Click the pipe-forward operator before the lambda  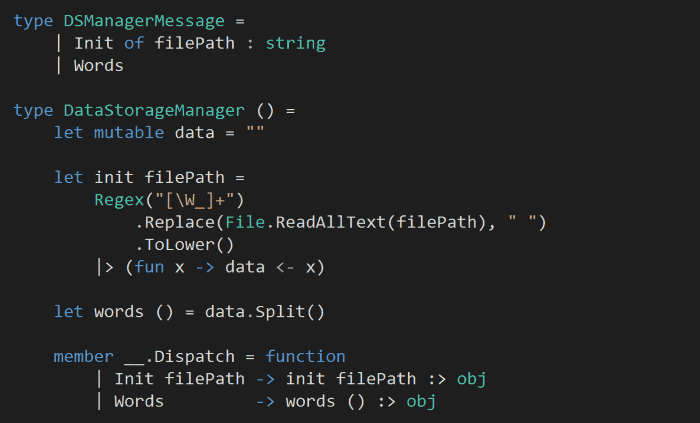(x=104, y=266)
